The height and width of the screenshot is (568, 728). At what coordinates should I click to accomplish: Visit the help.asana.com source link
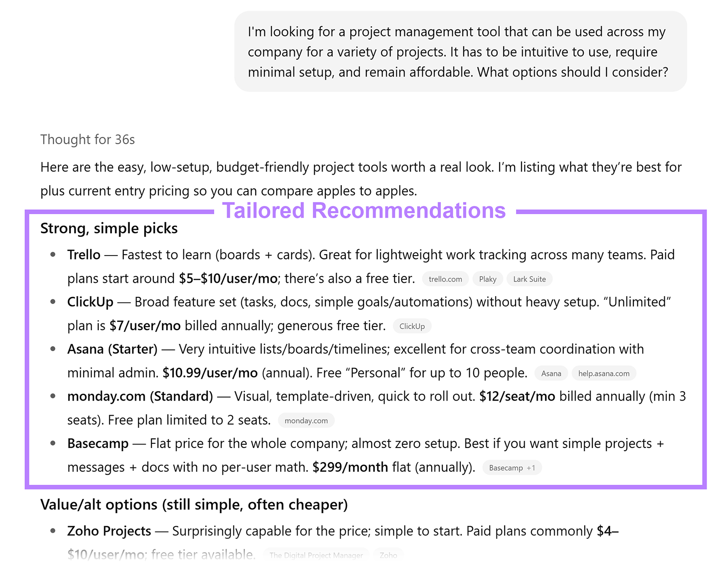tap(603, 373)
